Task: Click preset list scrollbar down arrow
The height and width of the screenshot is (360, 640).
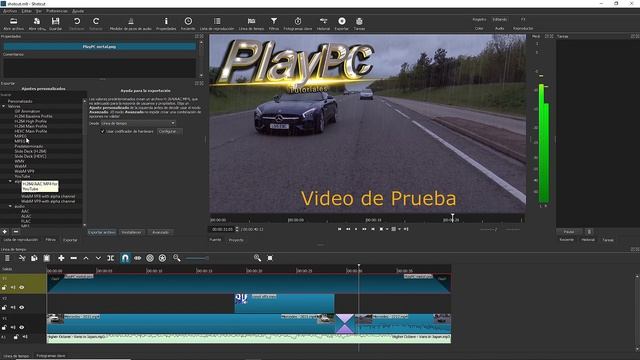Action: point(84,225)
